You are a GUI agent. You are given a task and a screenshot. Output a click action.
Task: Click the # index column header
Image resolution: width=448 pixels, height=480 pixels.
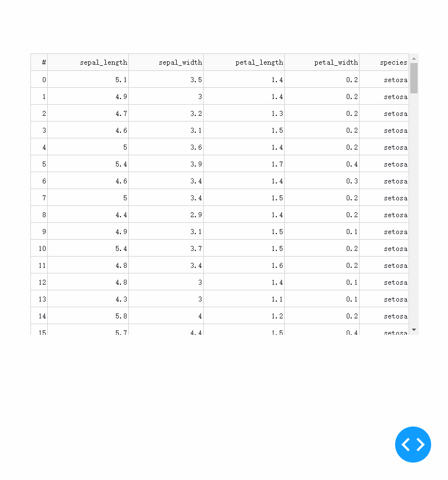pos(39,62)
